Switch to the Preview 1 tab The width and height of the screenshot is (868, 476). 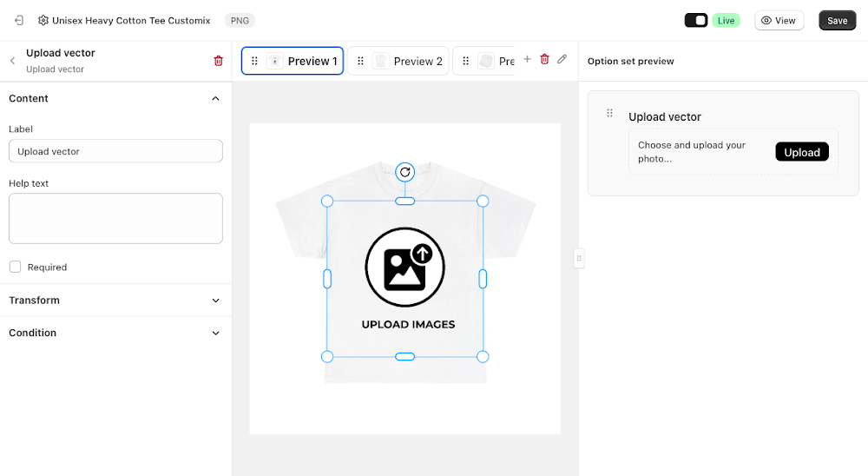(x=293, y=61)
